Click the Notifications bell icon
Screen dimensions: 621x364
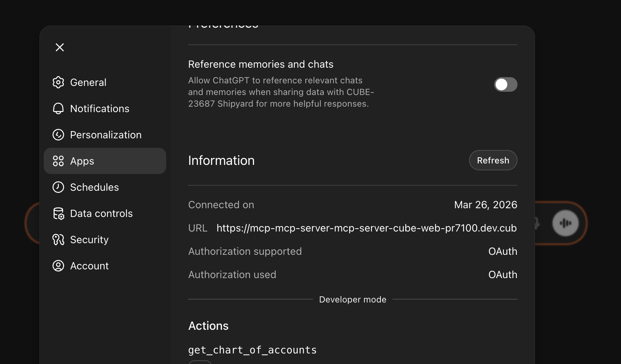pos(58,108)
